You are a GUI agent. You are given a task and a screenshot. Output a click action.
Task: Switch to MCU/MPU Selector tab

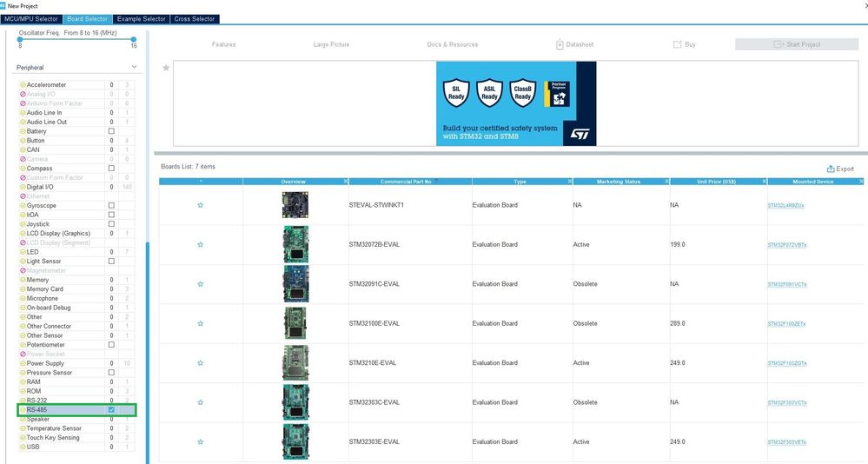[31, 19]
